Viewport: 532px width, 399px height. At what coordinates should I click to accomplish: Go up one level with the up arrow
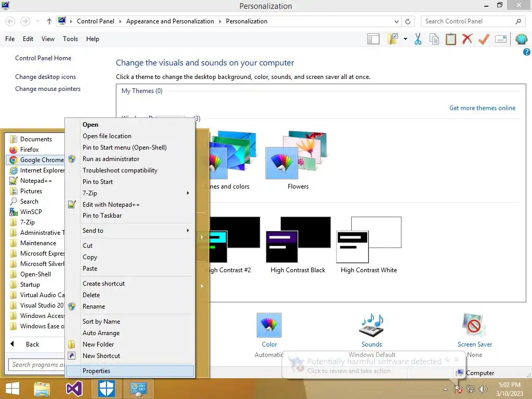49,21
